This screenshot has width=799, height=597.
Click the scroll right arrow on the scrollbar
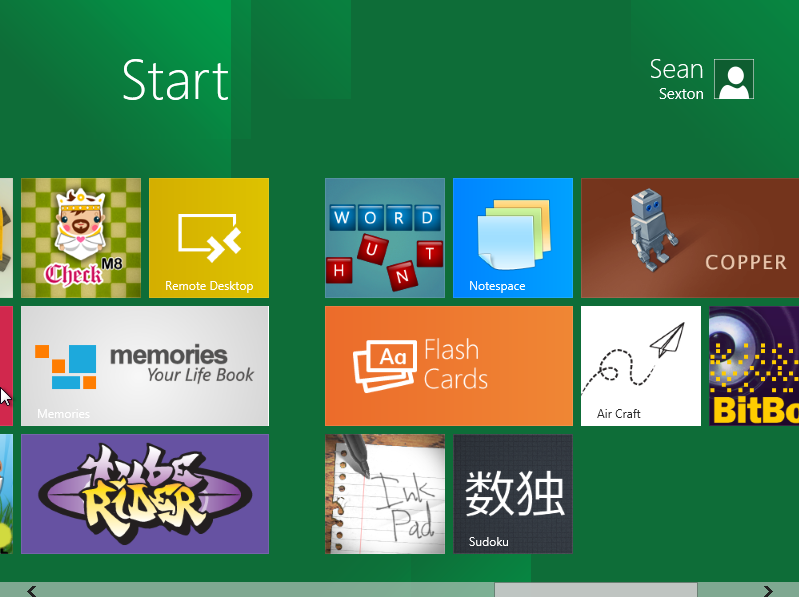(x=767, y=590)
